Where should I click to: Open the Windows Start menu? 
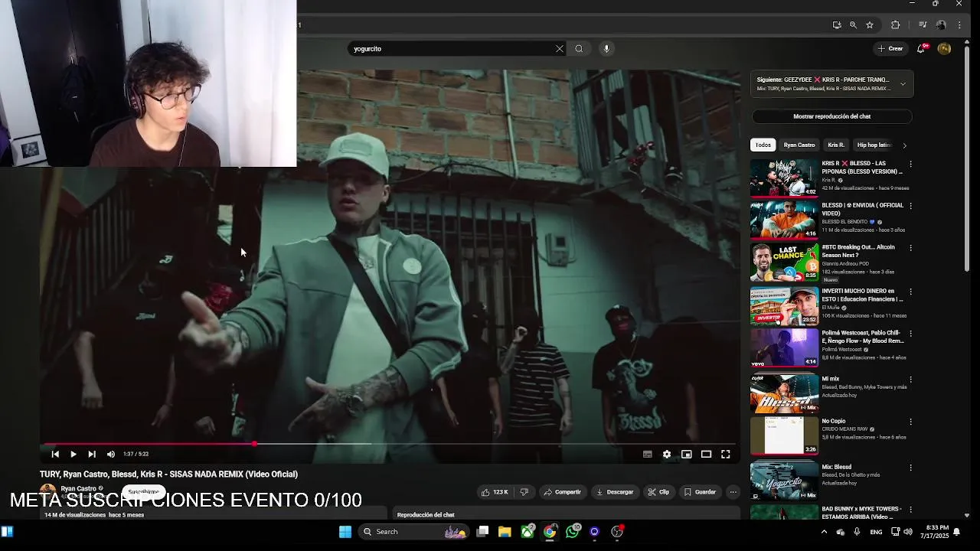(345, 532)
